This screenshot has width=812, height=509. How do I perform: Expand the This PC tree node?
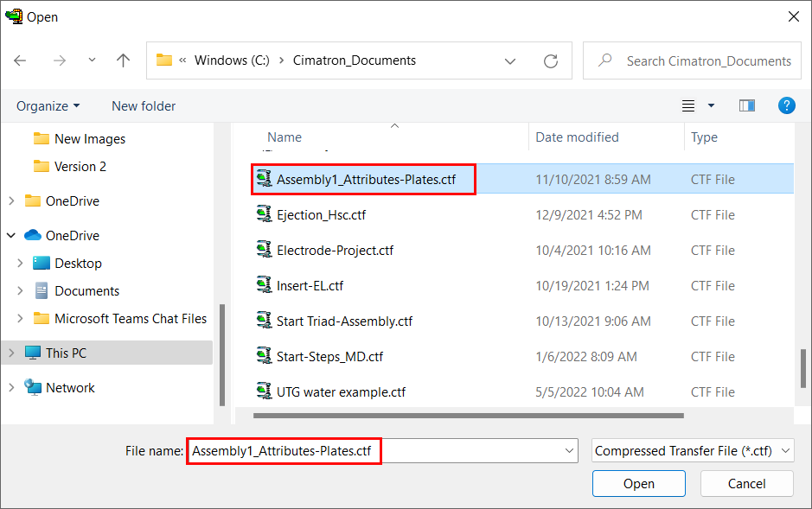pos(11,353)
